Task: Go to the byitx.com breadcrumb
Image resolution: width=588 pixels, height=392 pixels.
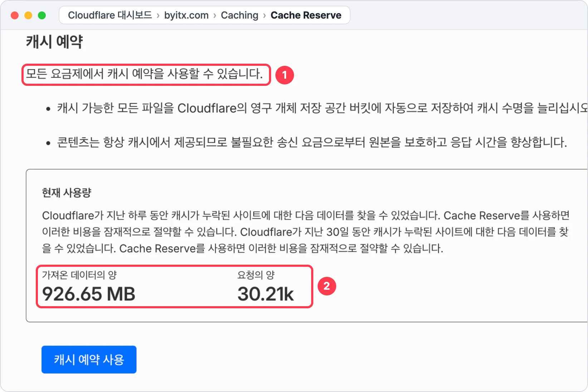Action: 186,15
